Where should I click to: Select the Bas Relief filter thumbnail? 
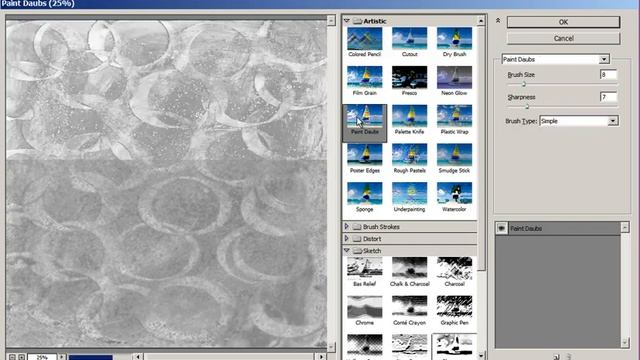pos(364,268)
